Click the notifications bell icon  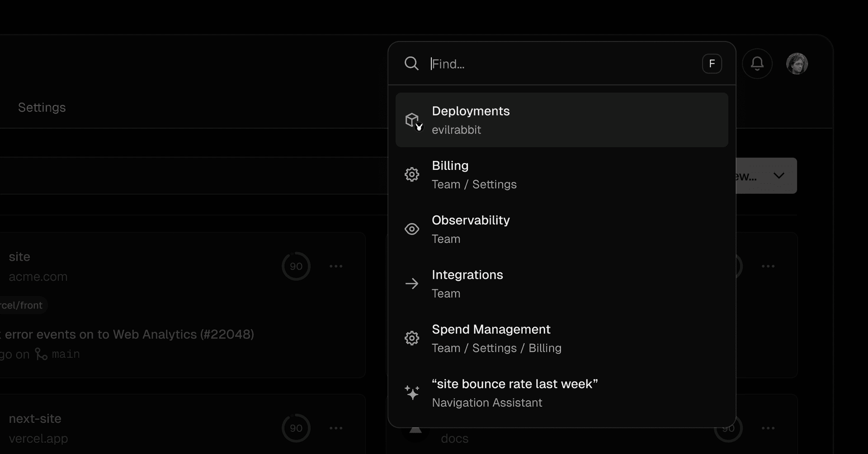pos(757,64)
